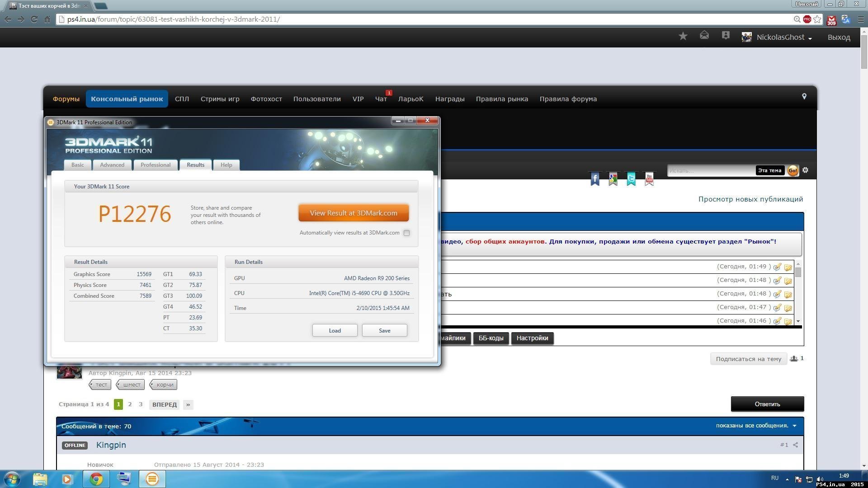Click the browser address bar URL
The height and width of the screenshot is (488, 868).
pos(173,19)
